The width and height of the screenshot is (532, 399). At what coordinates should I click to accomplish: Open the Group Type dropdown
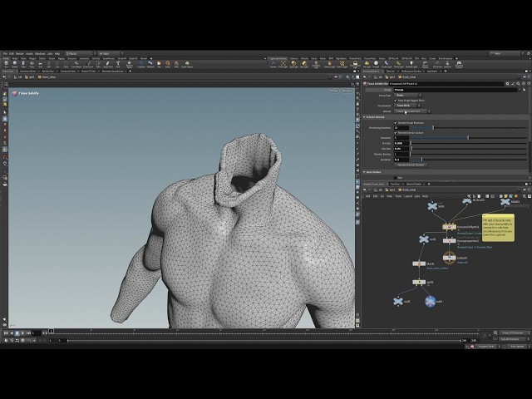(408, 96)
